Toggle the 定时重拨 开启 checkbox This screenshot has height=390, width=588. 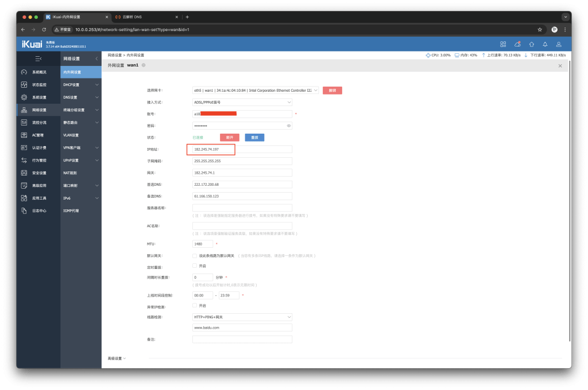click(195, 266)
